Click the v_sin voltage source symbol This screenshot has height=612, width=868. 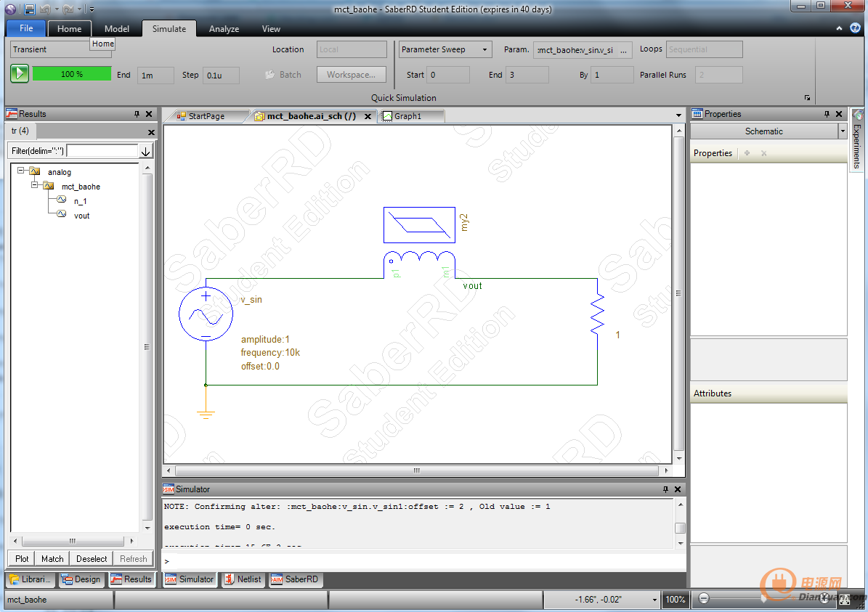pyautogui.click(x=206, y=314)
